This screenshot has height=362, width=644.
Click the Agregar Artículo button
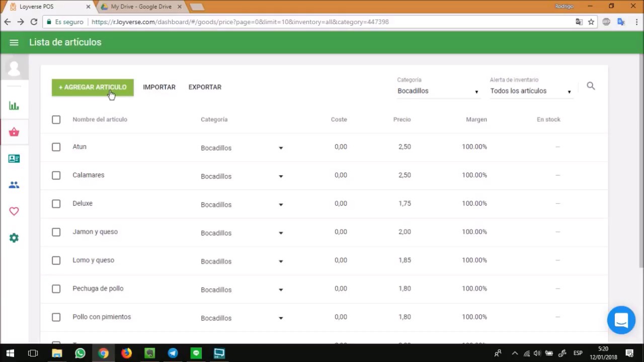tap(93, 87)
